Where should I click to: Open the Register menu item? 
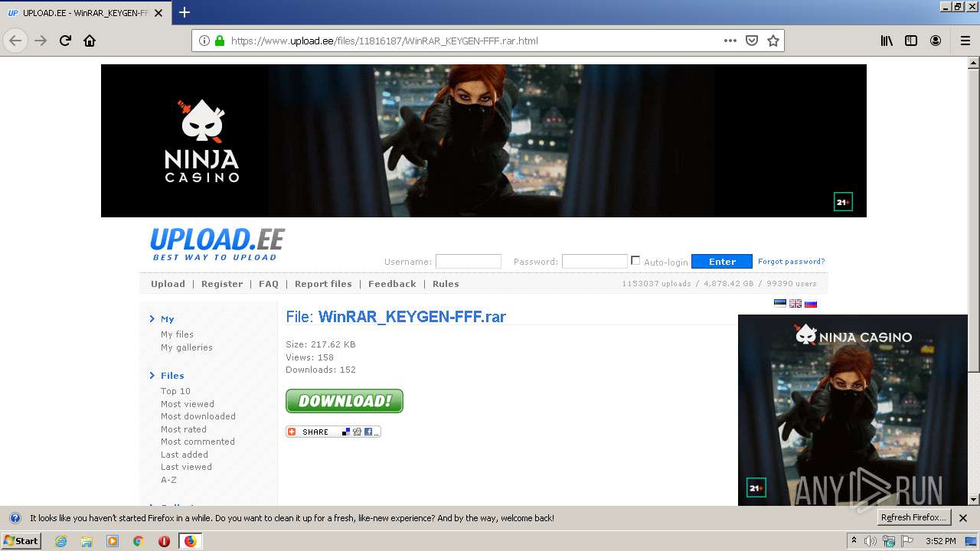coord(222,284)
